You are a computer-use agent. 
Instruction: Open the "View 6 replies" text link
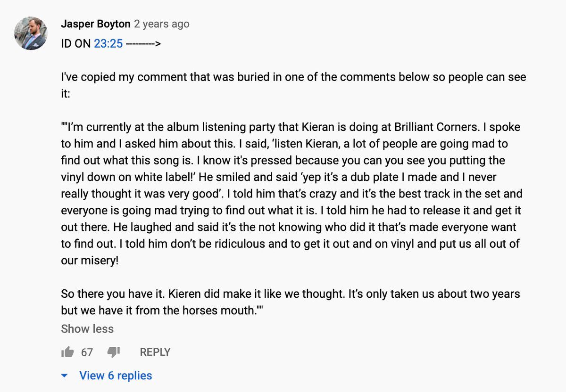(116, 376)
